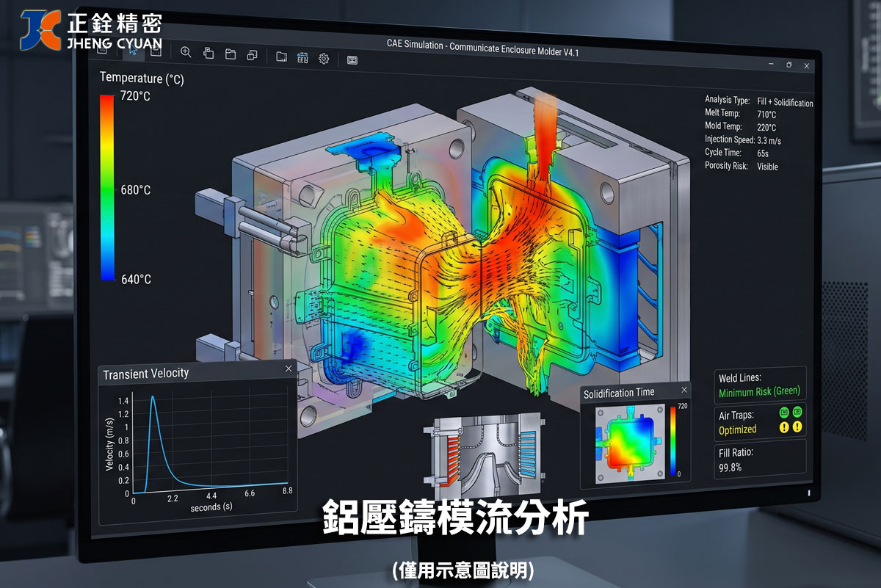This screenshot has height=588, width=881.
Task: Close the Solidification Time panel
Action: point(684,390)
